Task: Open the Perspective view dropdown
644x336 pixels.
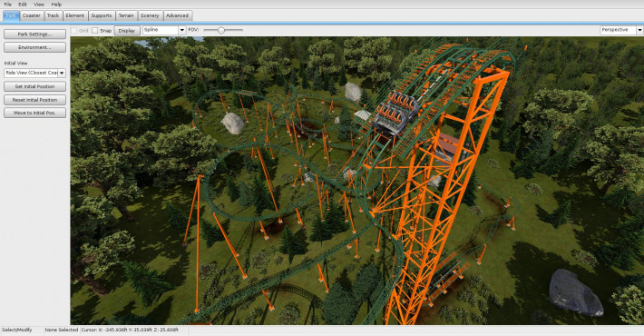Action: (x=621, y=30)
